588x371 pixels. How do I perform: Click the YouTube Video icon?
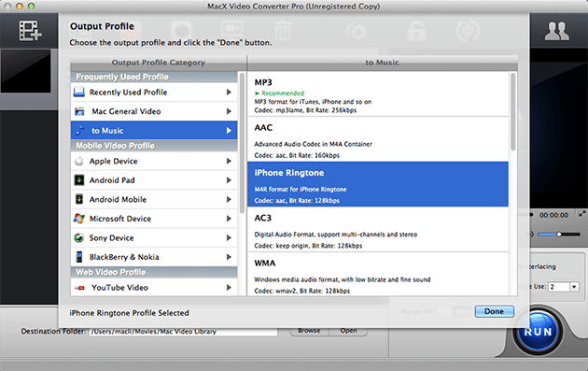click(79, 288)
